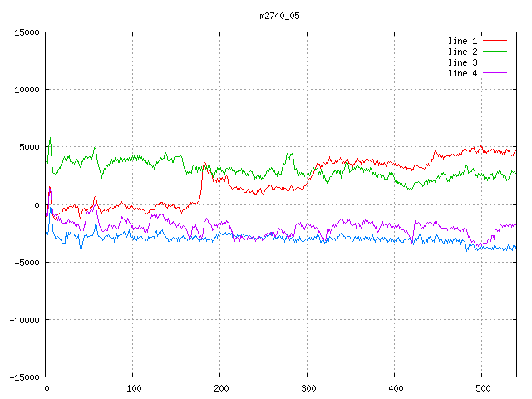Select the 'line 1' legend label

coord(463,40)
